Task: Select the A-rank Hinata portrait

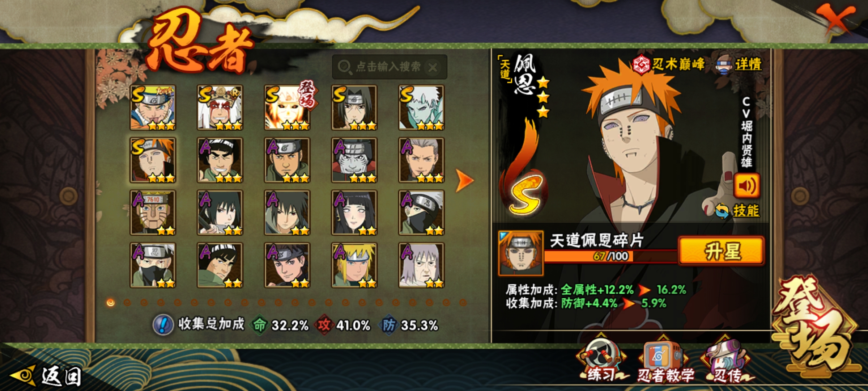Action: (354, 213)
